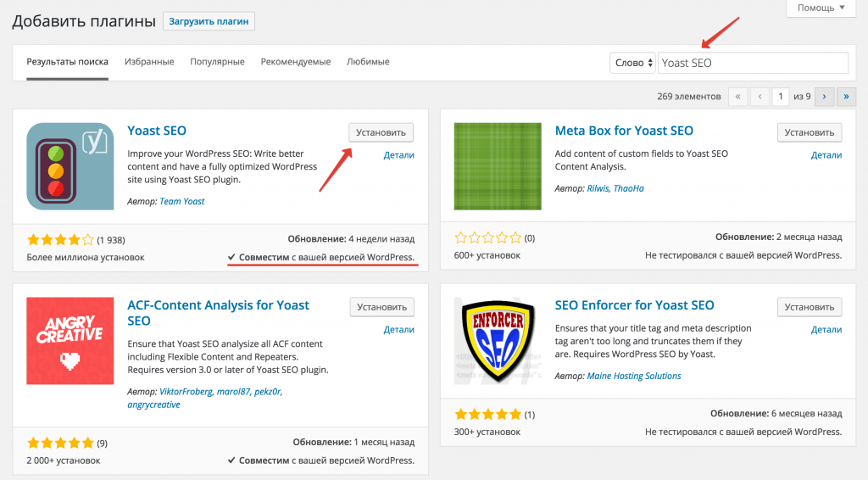
Task: Open the Результаты поиска tab
Action: pos(68,61)
